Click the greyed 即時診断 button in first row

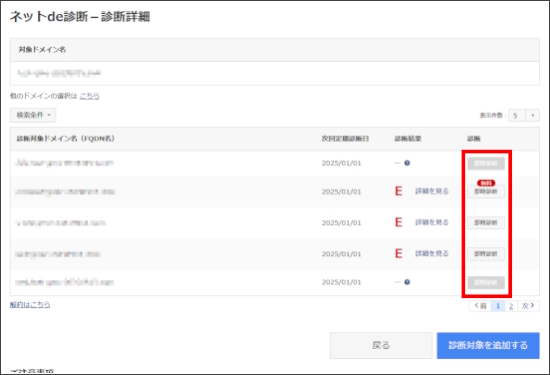(486, 163)
